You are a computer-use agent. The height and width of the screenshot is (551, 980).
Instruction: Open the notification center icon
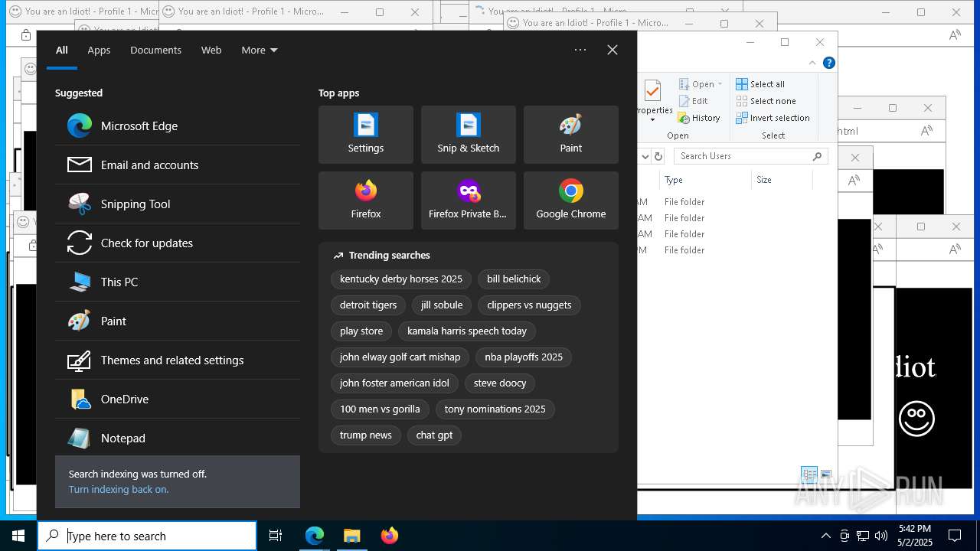coord(955,536)
